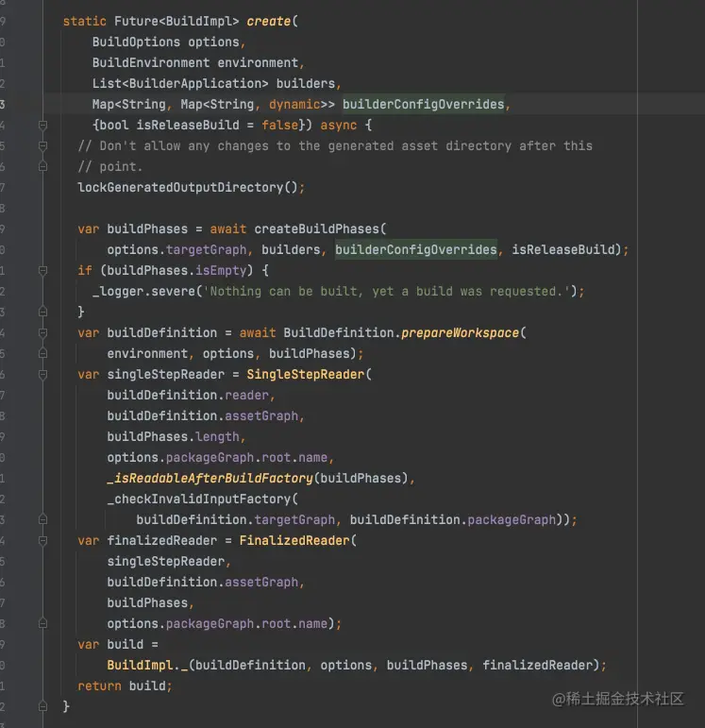
Task: Click fold end marker at the if-block closing brace
Action: click(42, 312)
